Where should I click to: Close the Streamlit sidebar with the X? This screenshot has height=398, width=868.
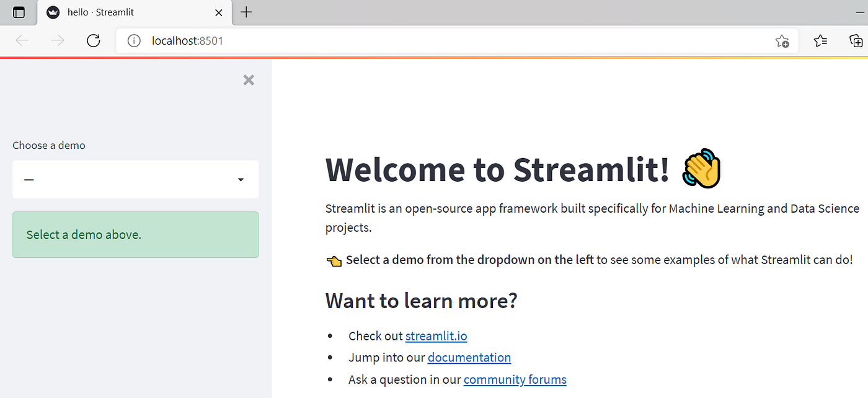tap(248, 80)
